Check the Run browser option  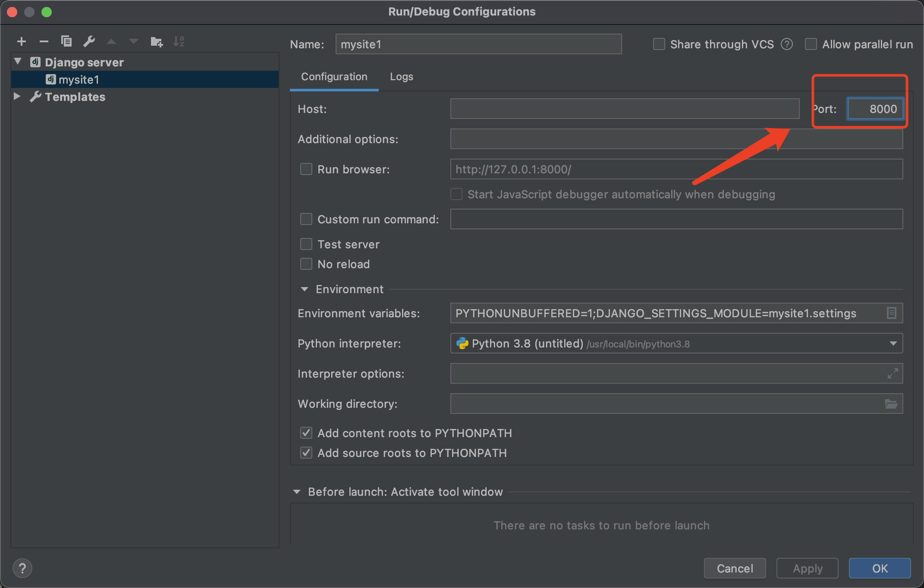click(306, 169)
